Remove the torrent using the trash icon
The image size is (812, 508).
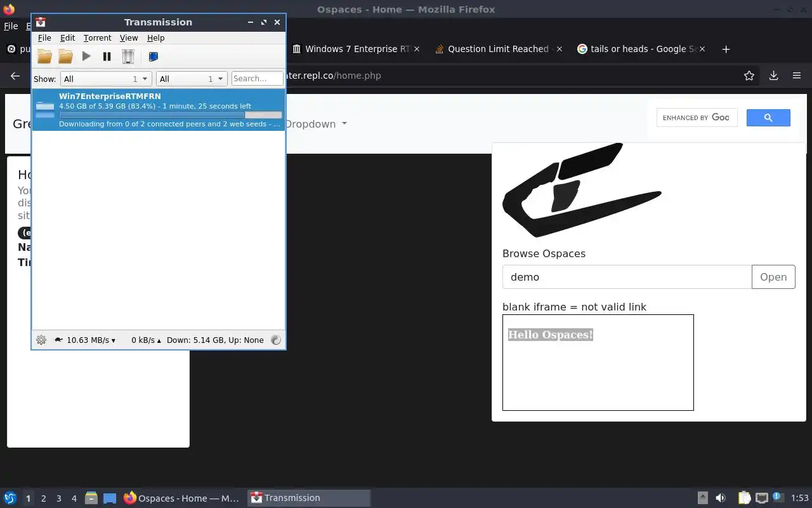click(128, 57)
